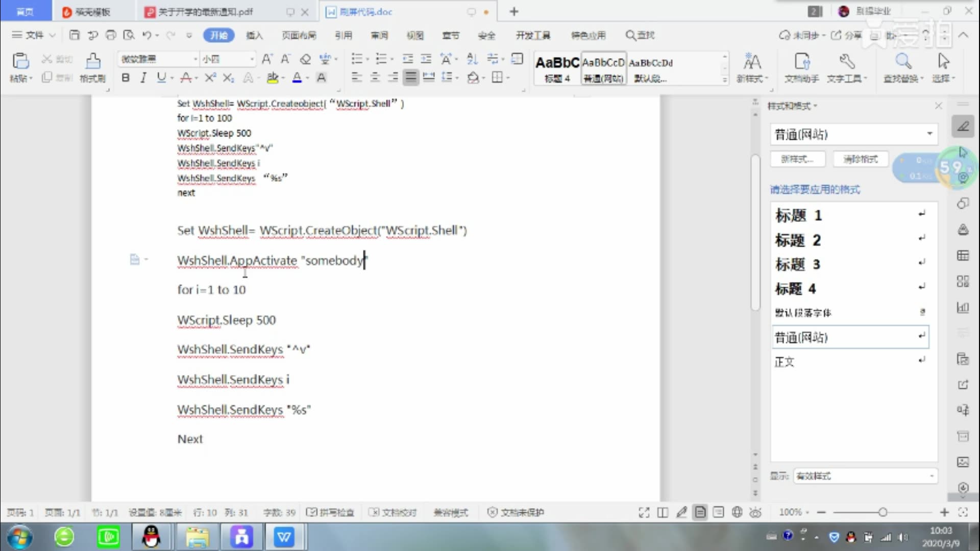Click the font color icon
The image size is (980, 551).
click(x=296, y=78)
